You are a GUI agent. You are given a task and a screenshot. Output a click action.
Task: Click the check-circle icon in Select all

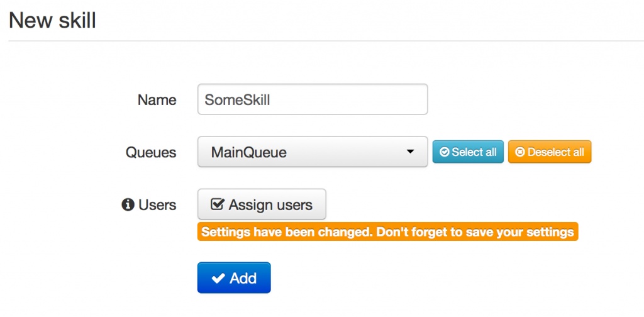tap(445, 152)
